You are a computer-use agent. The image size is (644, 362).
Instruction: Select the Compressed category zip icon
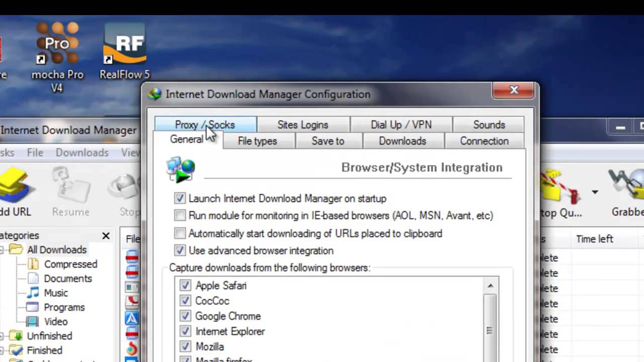[33, 264]
